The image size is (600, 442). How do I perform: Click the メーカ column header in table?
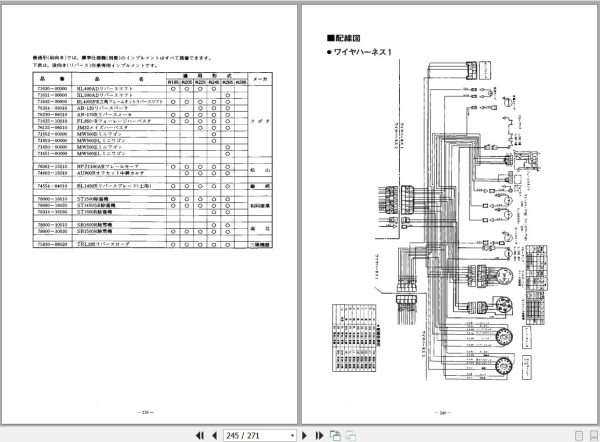tap(260, 79)
